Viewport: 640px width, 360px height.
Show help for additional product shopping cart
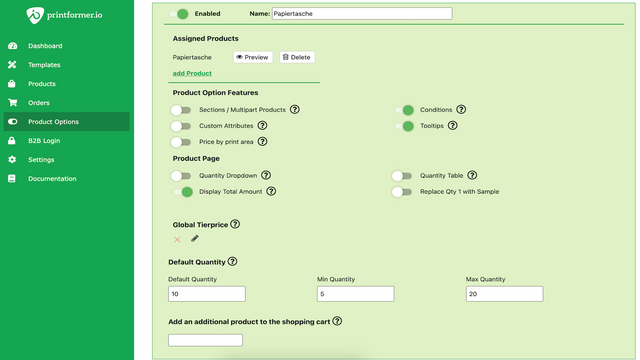tap(337, 321)
